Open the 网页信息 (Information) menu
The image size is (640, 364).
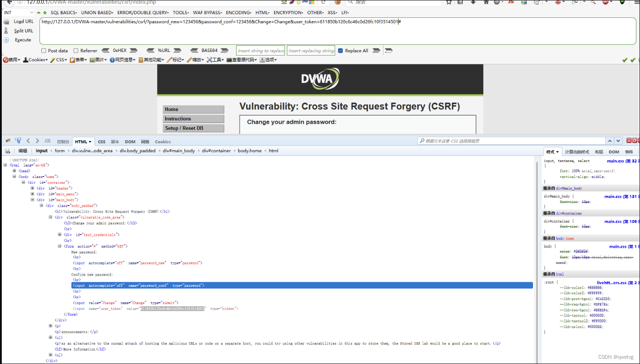pyautogui.click(x=123, y=59)
